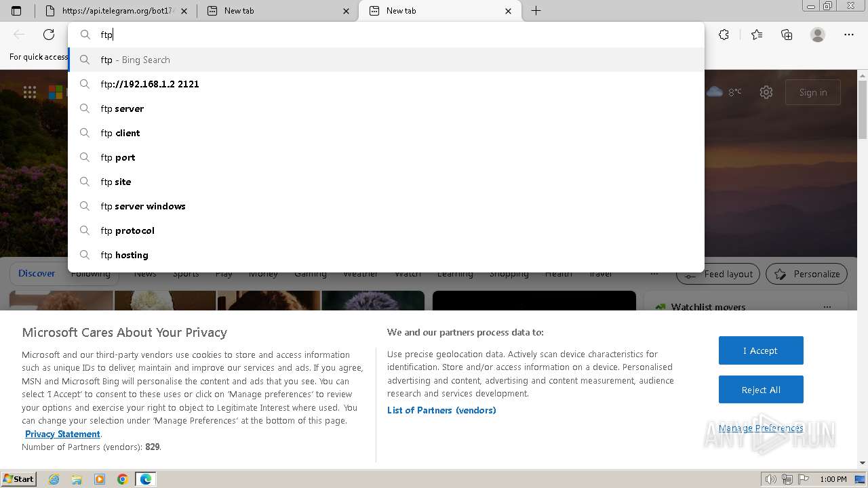
Task: Close the api.telegram.org tab
Action: (x=184, y=11)
